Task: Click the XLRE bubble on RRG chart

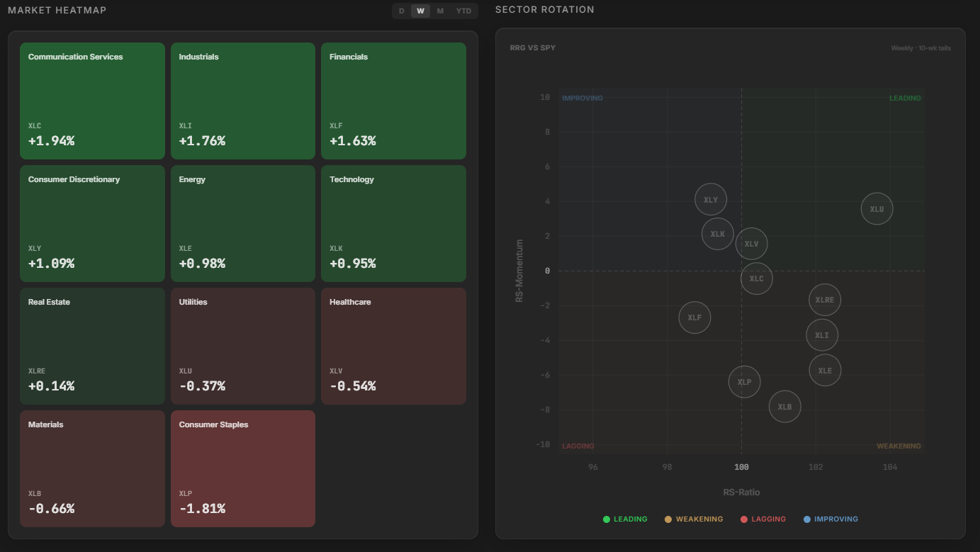Action: click(825, 300)
